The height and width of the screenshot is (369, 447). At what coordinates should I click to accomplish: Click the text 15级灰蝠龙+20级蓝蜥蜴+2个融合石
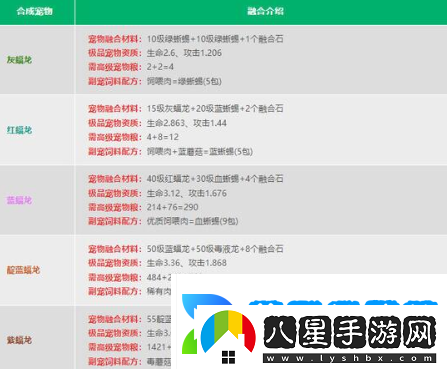click(215, 109)
